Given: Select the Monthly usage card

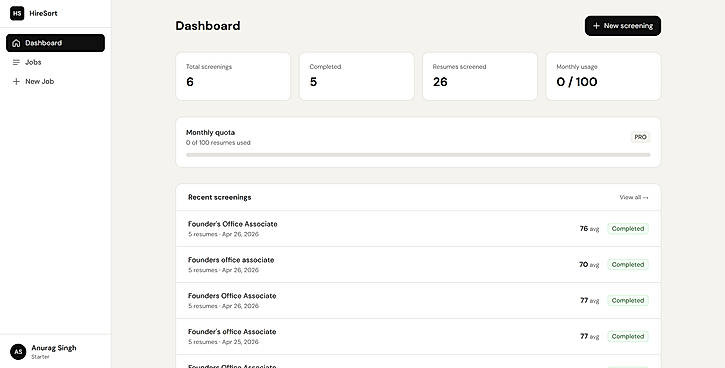Looking at the screenshot, I should [x=603, y=76].
